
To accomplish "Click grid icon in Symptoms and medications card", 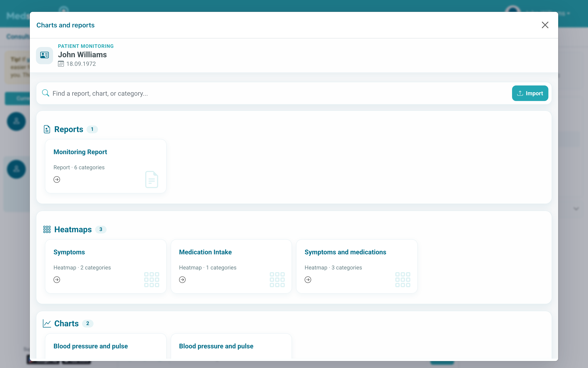I will click(403, 280).
